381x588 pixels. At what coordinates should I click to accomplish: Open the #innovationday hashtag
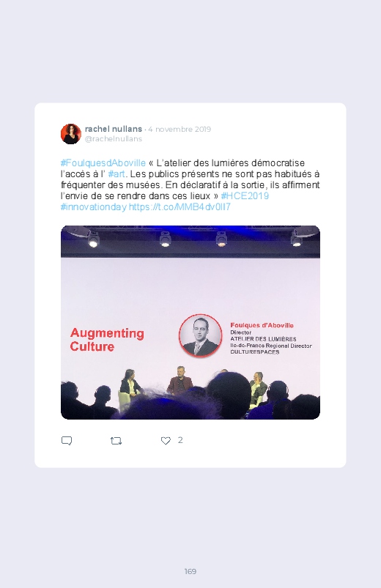point(94,207)
